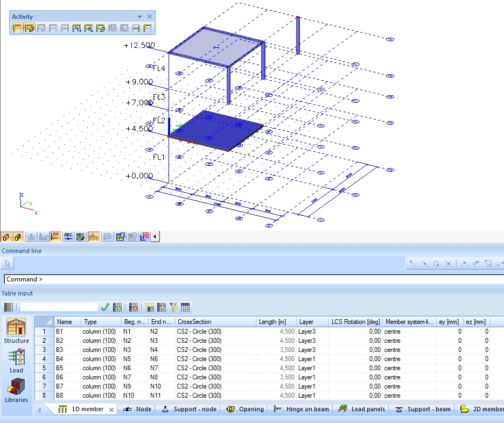Close the 1D member tab
The width and height of the screenshot is (504, 423).
coord(111,410)
